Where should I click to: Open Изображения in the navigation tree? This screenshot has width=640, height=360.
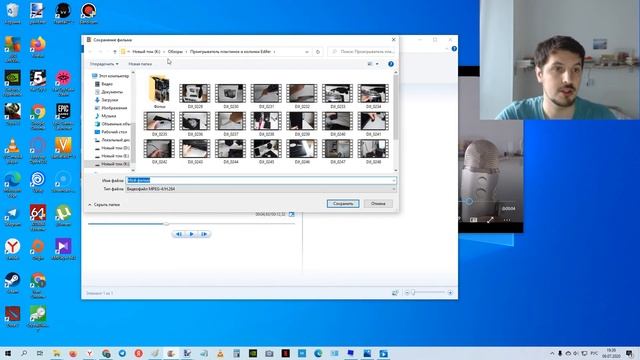coord(111,108)
